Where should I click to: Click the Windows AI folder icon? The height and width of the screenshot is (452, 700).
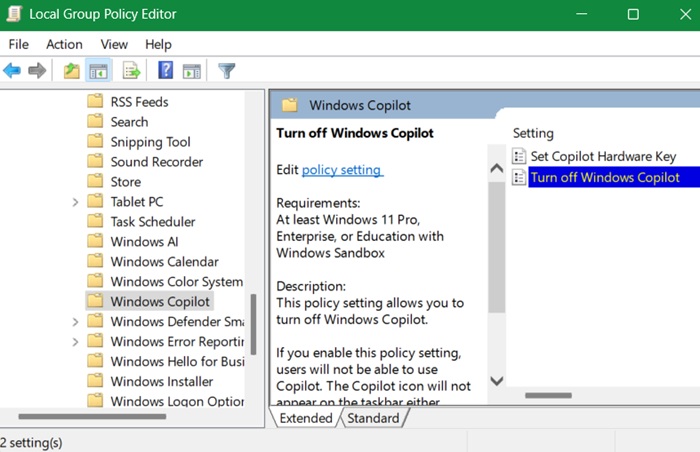point(95,241)
